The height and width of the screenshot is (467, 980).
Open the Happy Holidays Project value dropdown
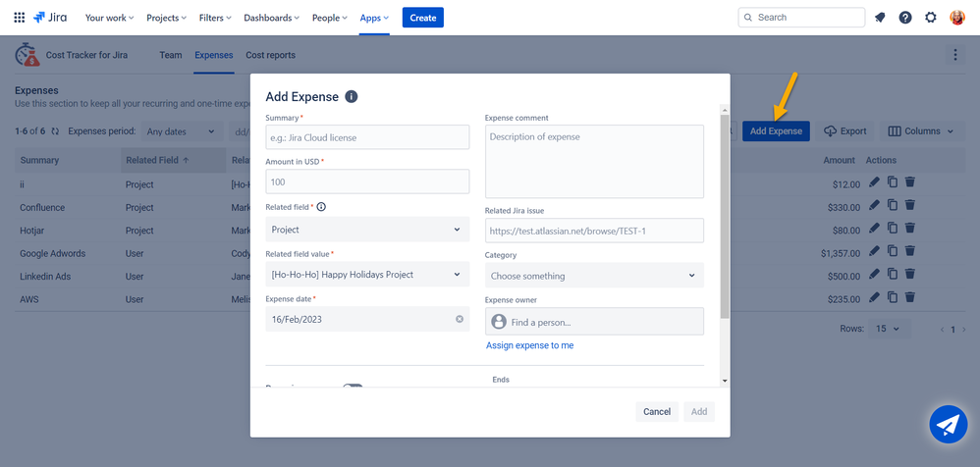coord(367,274)
